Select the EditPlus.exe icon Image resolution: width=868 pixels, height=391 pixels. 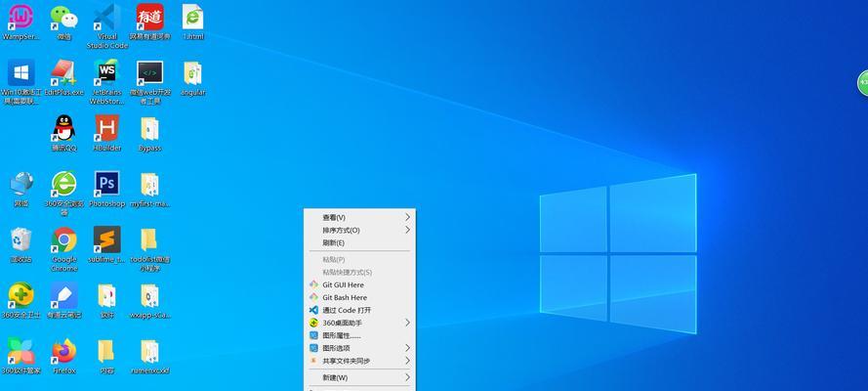64,78
